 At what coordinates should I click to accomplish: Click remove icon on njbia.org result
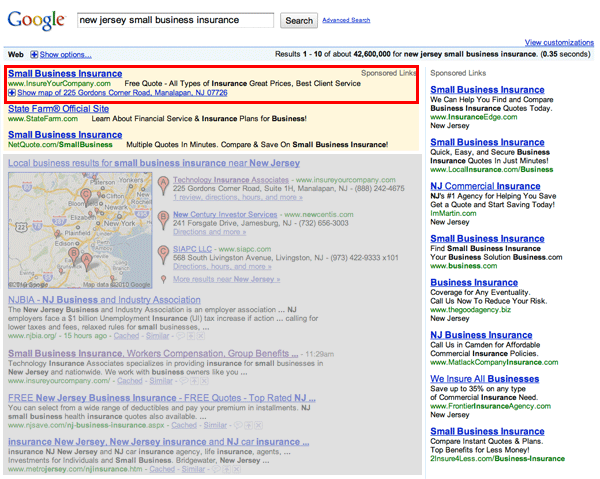click(x=201, y=336)
